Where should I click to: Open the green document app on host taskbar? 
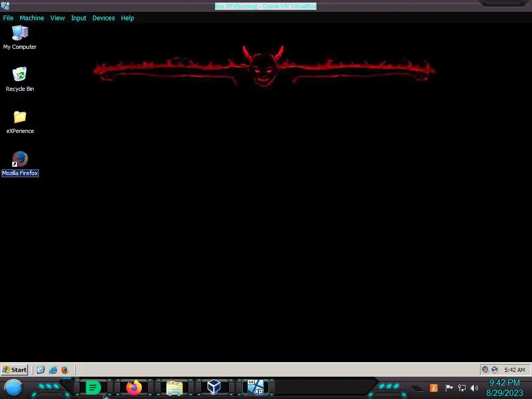93,388
